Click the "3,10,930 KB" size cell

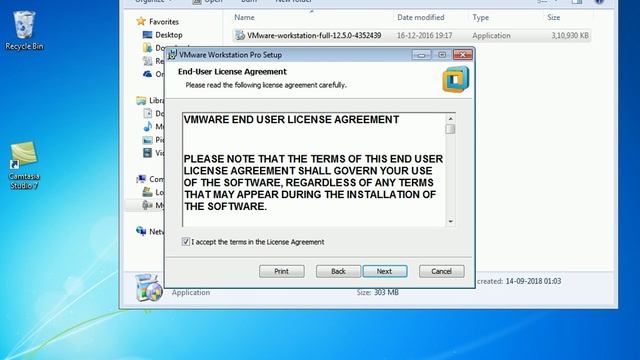point(570,36)
